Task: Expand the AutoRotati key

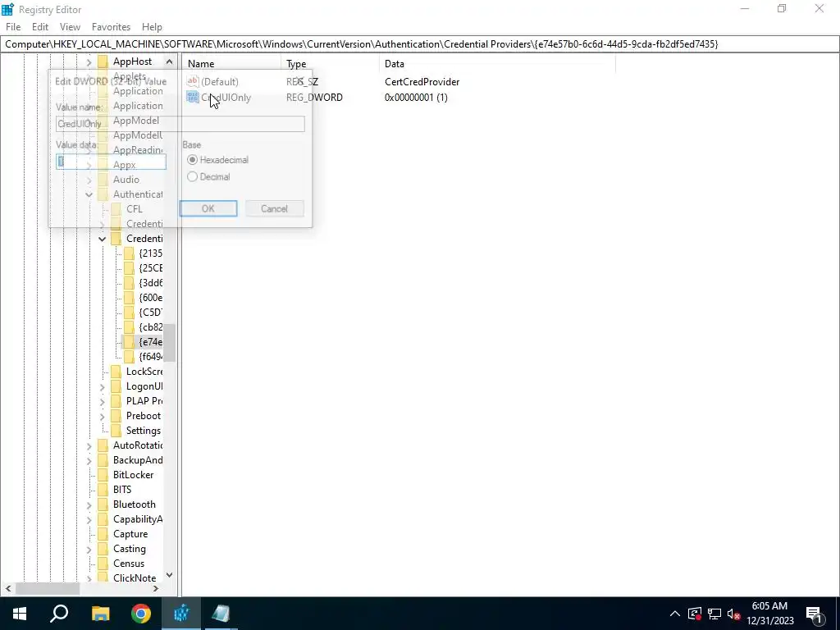Action: 89,445
